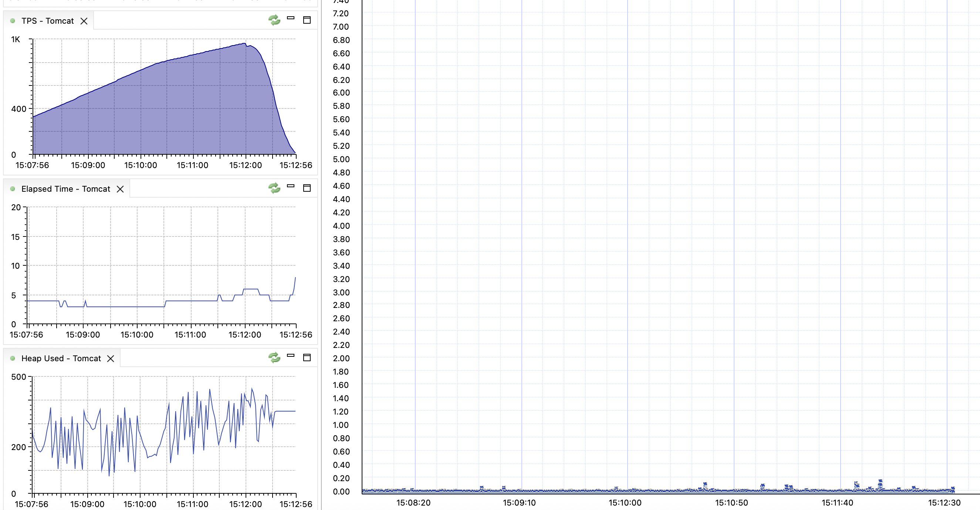Close the Heap Used - Tomcat tab
Screen dimensions: 980x510
(111, 359)
